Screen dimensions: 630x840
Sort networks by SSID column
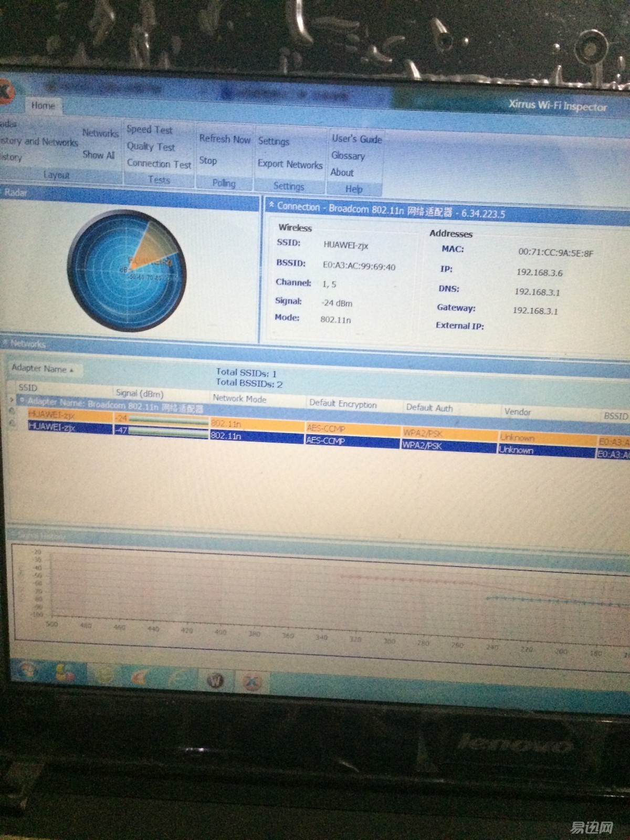tap(28, 387)
